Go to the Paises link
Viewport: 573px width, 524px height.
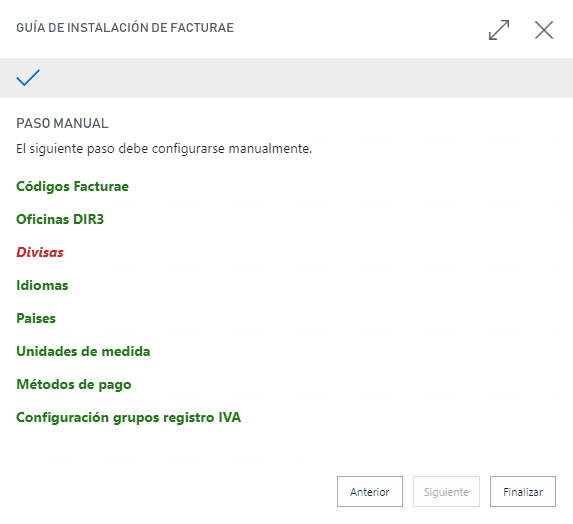pyautogui.click(x=36, y=318)
